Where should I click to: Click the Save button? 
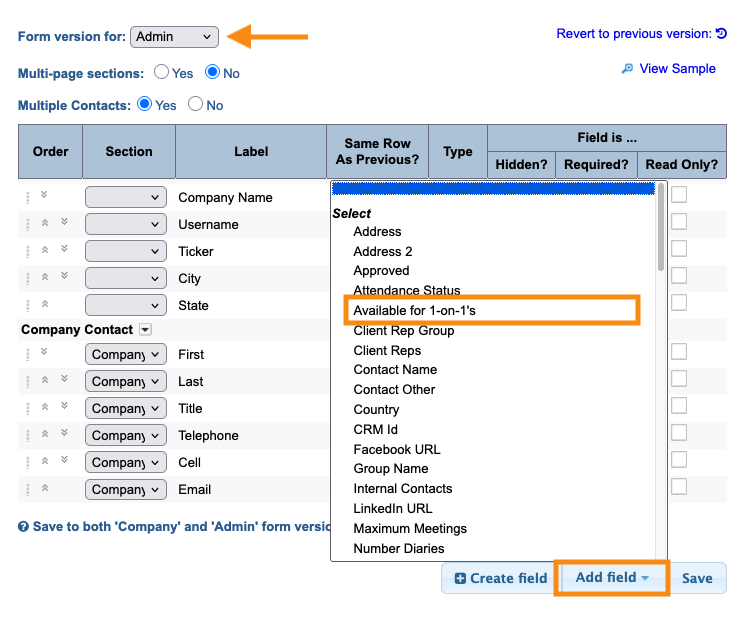[x=696, y=578]
